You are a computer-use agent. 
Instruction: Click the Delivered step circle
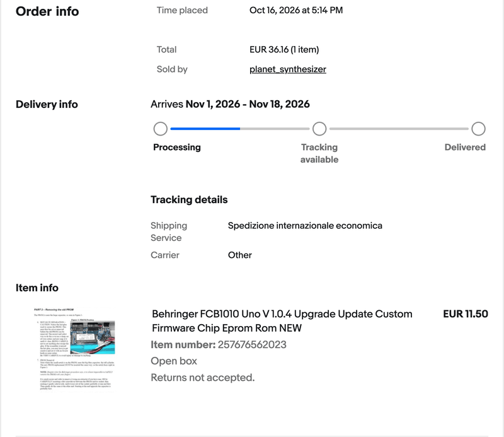[x=478, y=129]
